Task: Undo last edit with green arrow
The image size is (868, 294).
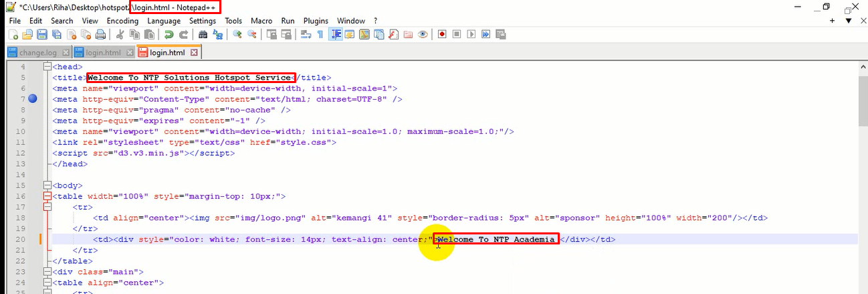Action: 169,33
